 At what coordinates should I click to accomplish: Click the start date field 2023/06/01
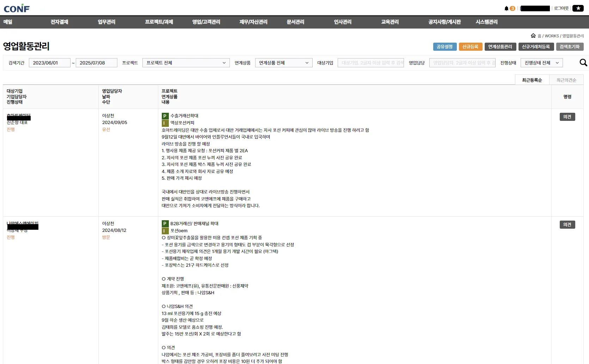[49, 63]
